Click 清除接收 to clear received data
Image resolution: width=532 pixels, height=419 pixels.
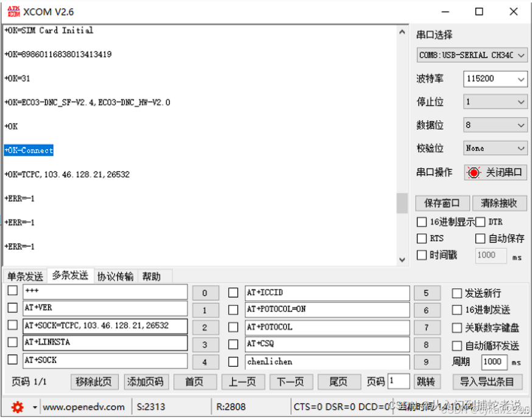coord(499,203)
